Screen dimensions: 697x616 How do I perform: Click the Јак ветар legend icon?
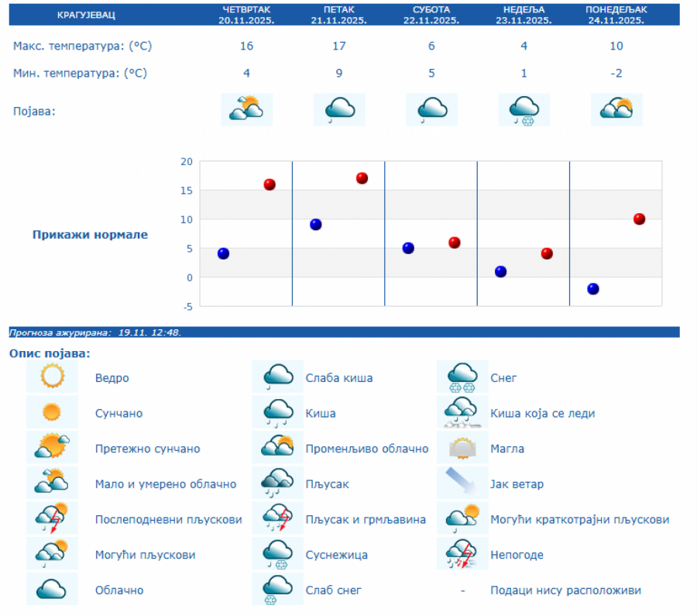462,484
